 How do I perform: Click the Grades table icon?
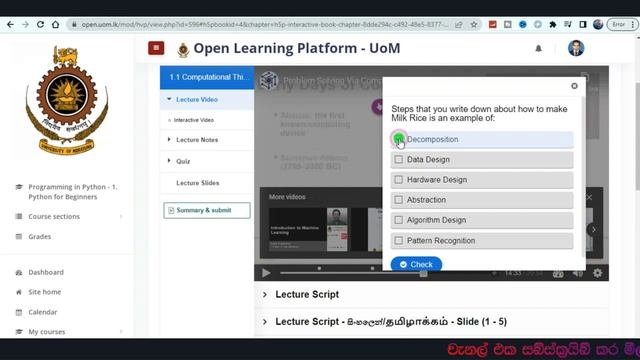click(19, 236)
